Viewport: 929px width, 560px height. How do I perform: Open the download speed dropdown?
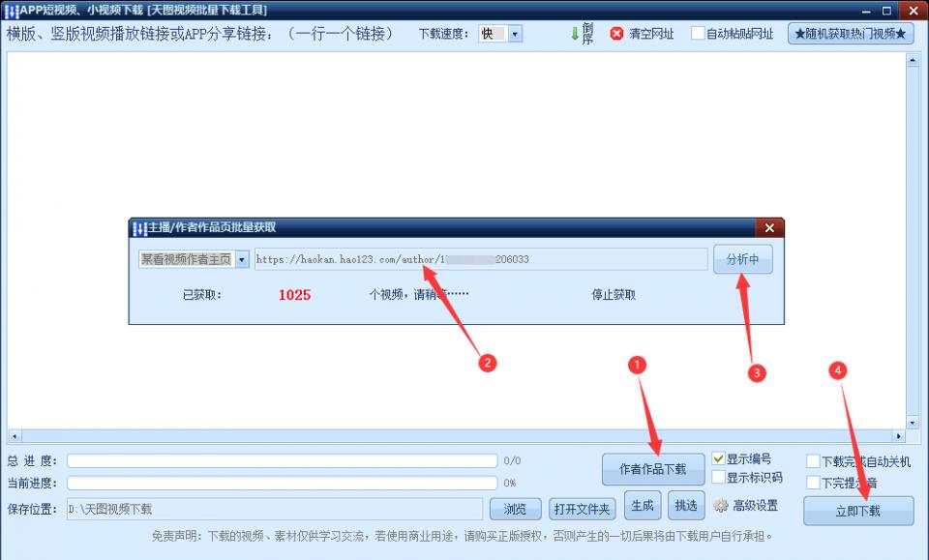pos(515,34)
